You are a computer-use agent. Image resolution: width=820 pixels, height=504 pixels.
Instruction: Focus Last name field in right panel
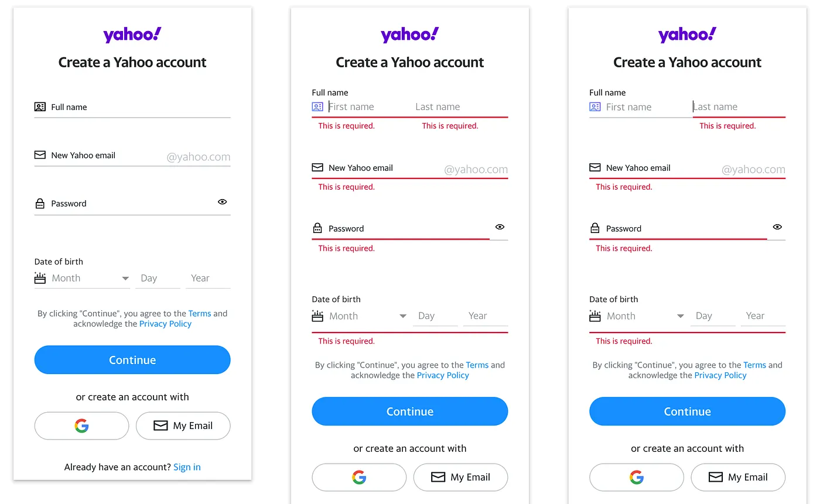(x=738, y=107)
